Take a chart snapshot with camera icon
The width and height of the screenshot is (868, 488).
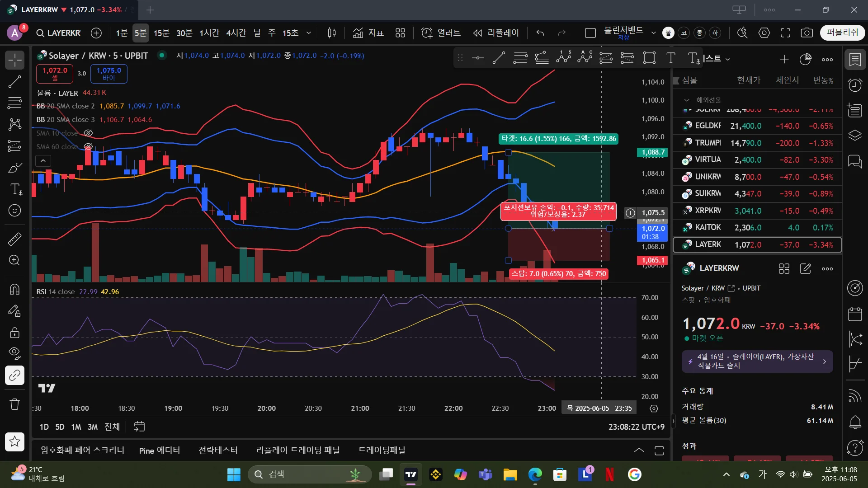(807, 33)
